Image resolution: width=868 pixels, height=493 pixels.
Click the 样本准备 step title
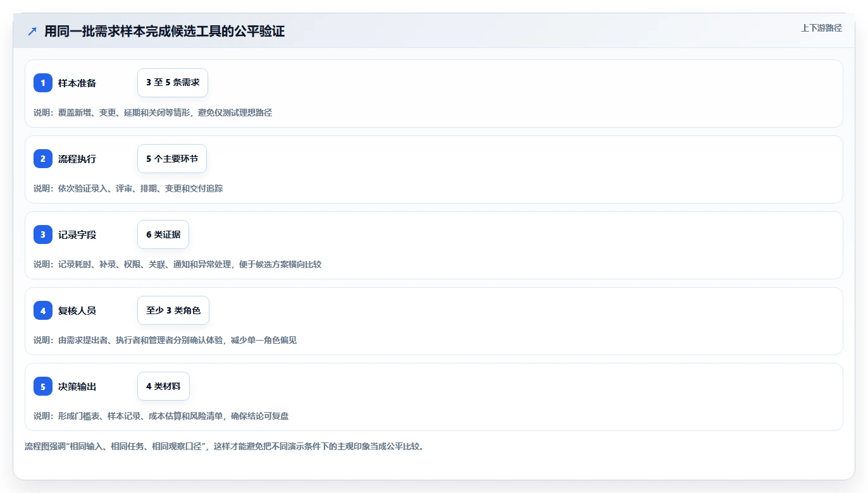[x=77, y=83]
